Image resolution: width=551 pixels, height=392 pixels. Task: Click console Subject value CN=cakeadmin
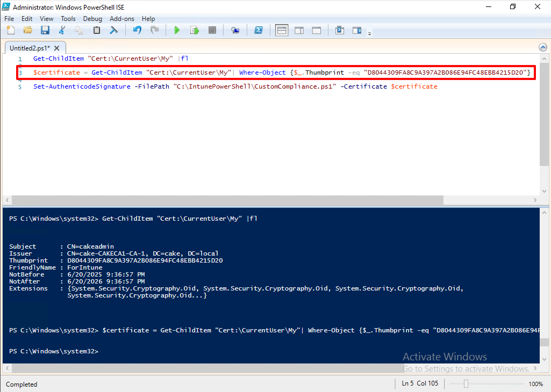pos(90,246)
